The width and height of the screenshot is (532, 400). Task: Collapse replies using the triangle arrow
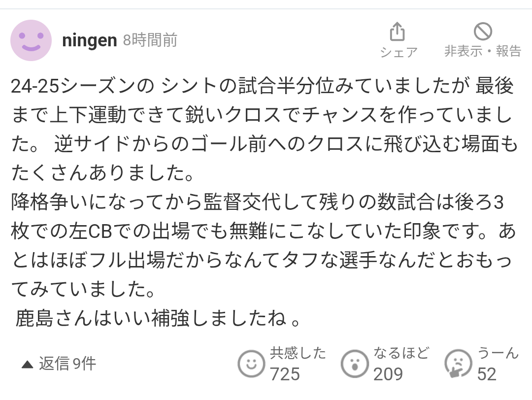tap(27, 365)
